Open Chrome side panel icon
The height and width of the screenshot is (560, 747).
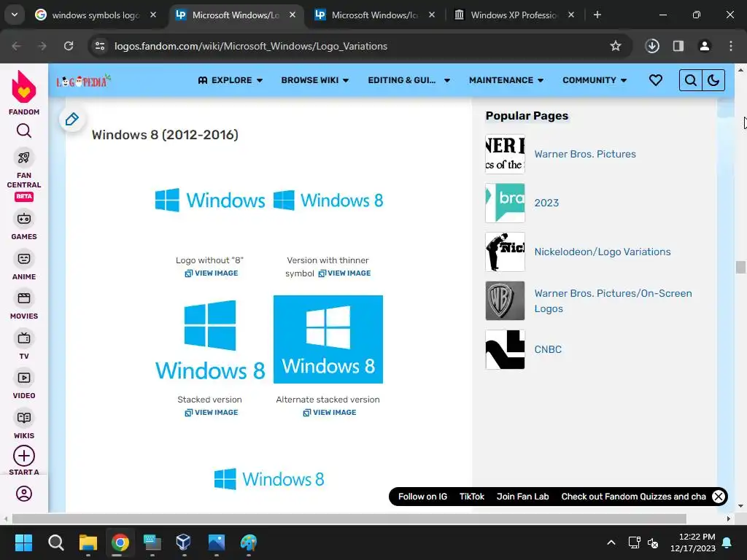[x=678, y=46]
